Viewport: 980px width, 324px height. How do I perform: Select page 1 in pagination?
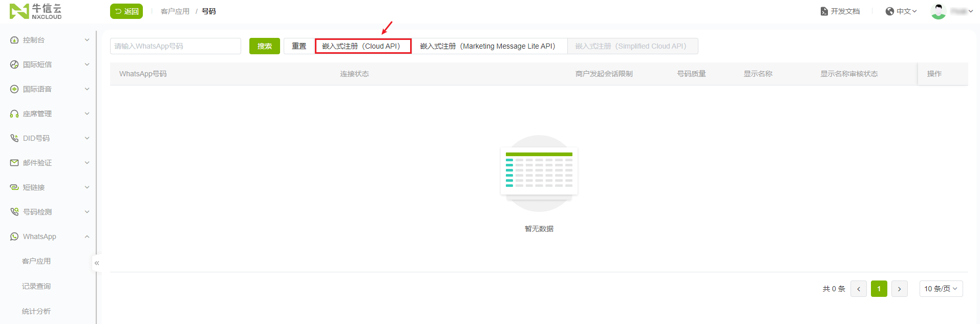[879, 289]
